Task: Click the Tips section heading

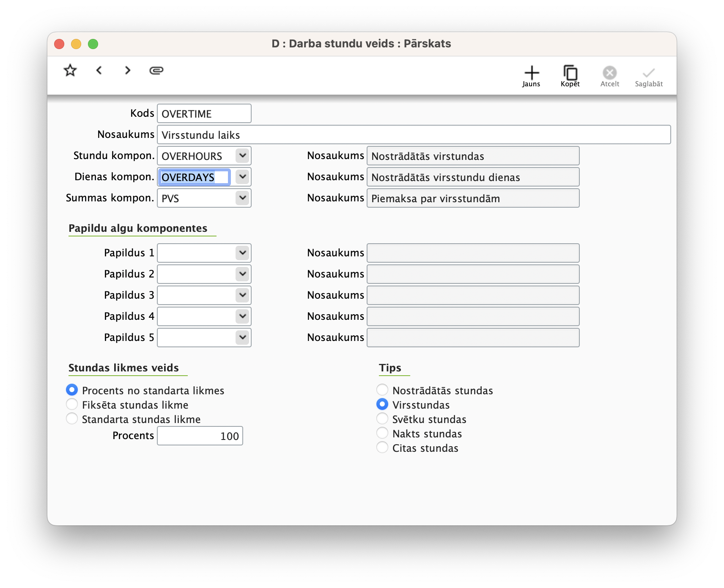Action: pyautogui.click(x=390, y=368)
